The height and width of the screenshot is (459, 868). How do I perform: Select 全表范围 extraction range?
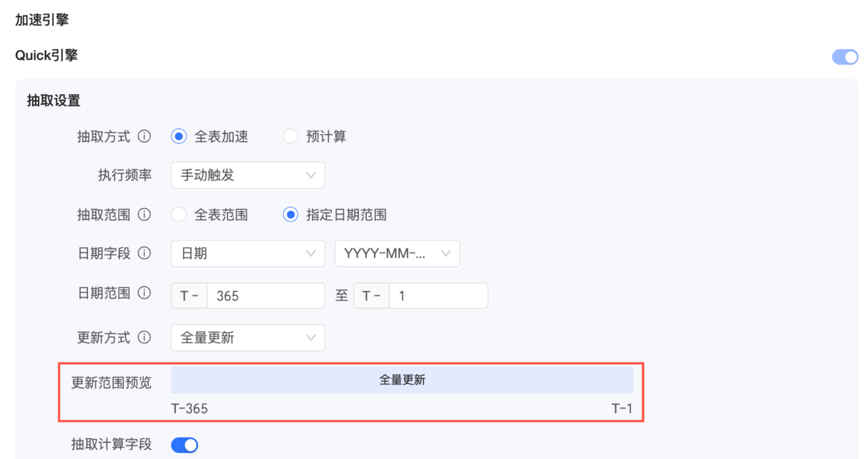[179, 215]
